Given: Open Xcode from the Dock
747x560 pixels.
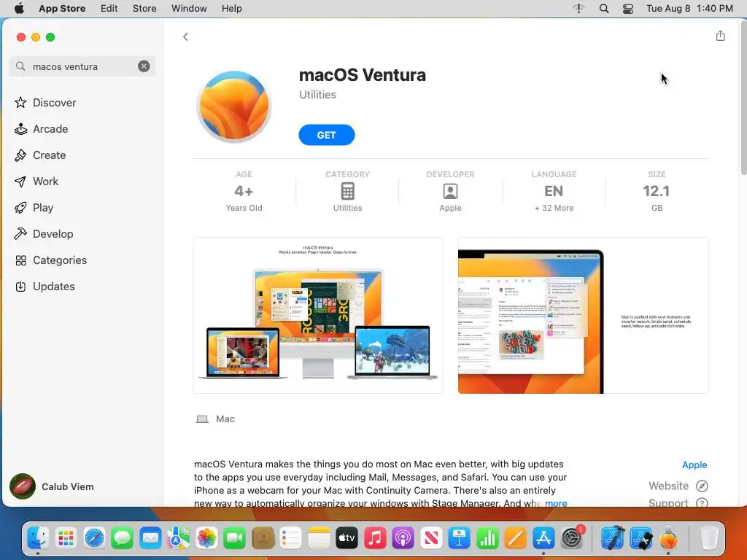Looking at the screenshot, I should click(613, 538).
